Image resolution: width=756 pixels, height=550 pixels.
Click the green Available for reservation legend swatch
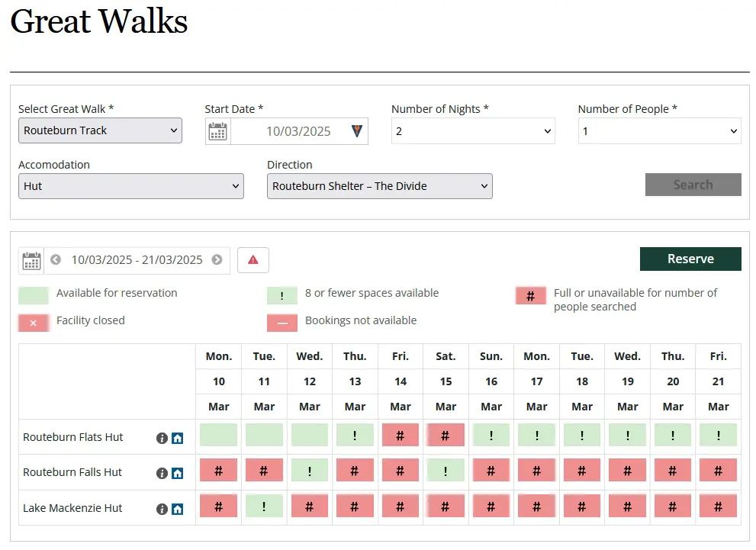pos(34,295)
